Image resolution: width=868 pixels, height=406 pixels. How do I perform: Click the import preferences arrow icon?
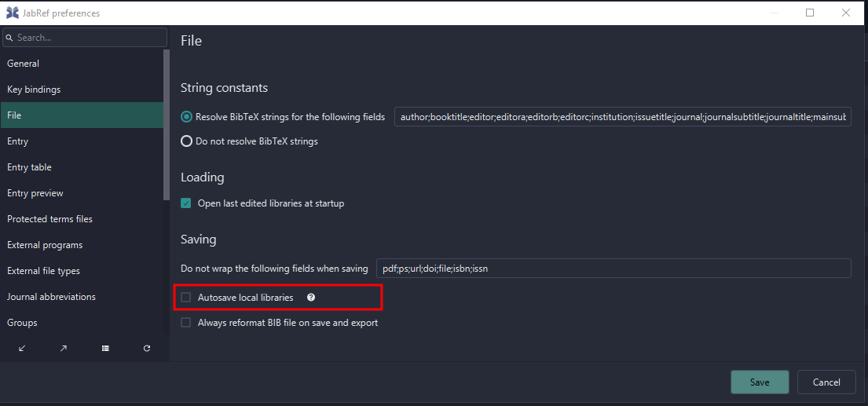[x=22, y=348]
